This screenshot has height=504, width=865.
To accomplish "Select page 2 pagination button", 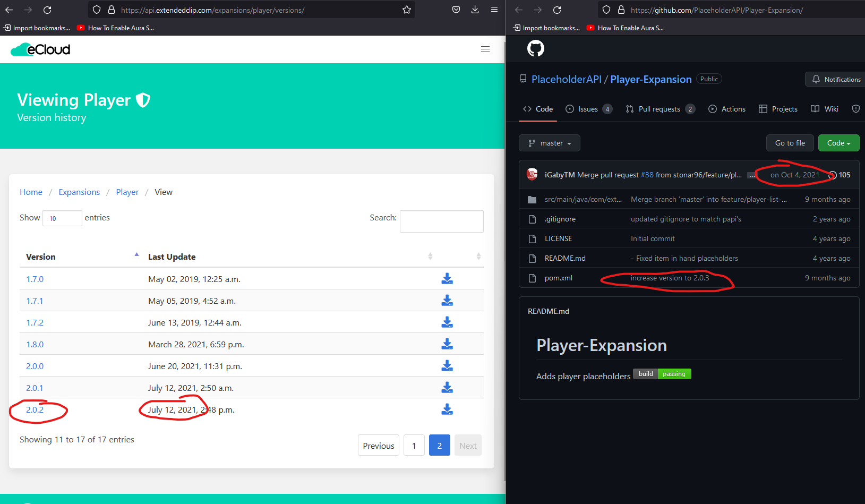I will [x=440, y=445].
